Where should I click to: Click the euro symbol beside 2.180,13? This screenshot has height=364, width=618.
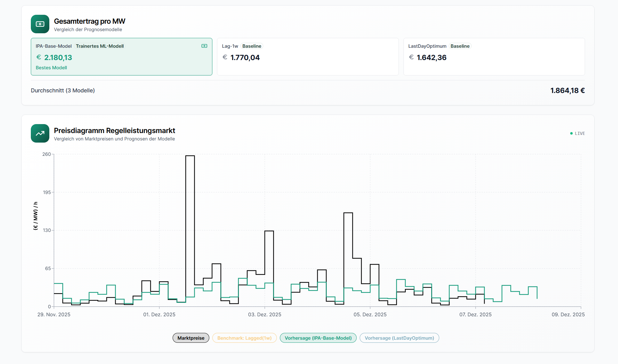39,57
